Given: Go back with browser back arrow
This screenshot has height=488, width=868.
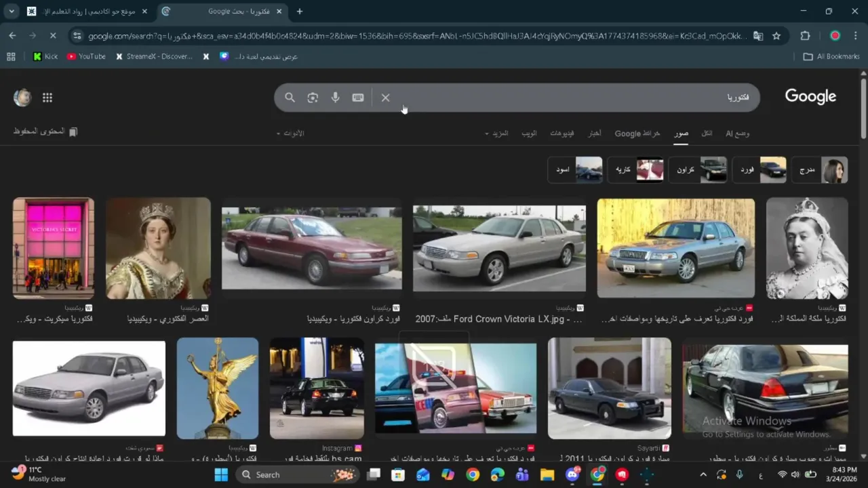Looking at the screenshot, I should [12, 35].
